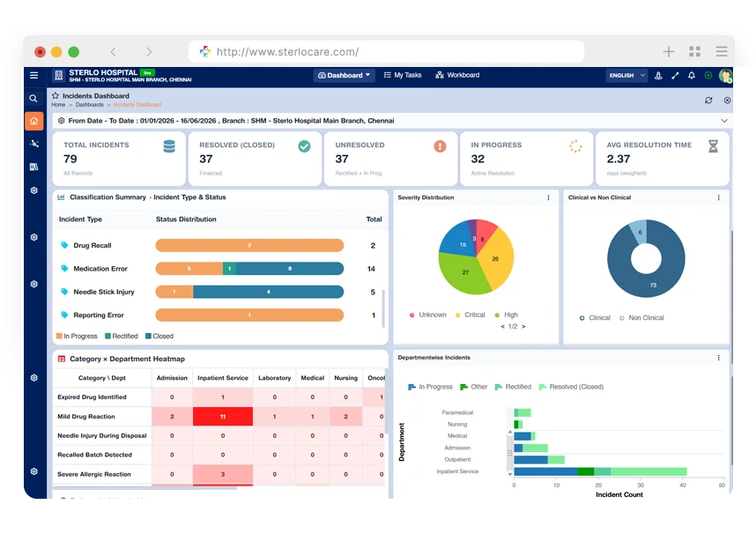Image resolution: width=756 pixels, height=534 pixels.
Task: Click the search icon in left sidebar
Action: pyautogui.click(x=33, y=99)
